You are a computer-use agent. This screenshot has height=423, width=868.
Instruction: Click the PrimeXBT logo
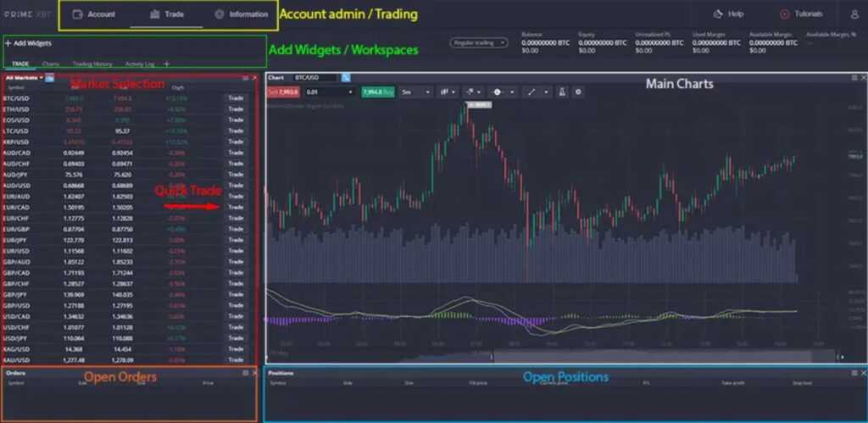(x=27, y=15)
